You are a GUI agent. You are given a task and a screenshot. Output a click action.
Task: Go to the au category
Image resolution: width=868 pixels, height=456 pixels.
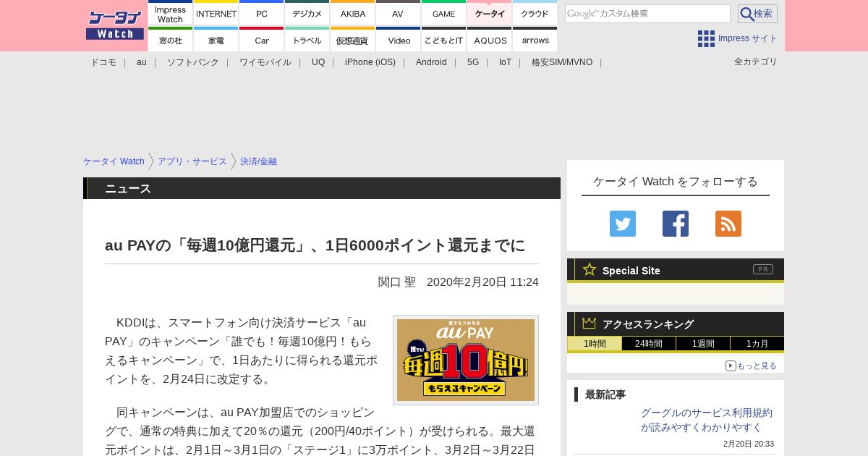tap(142, 62)
